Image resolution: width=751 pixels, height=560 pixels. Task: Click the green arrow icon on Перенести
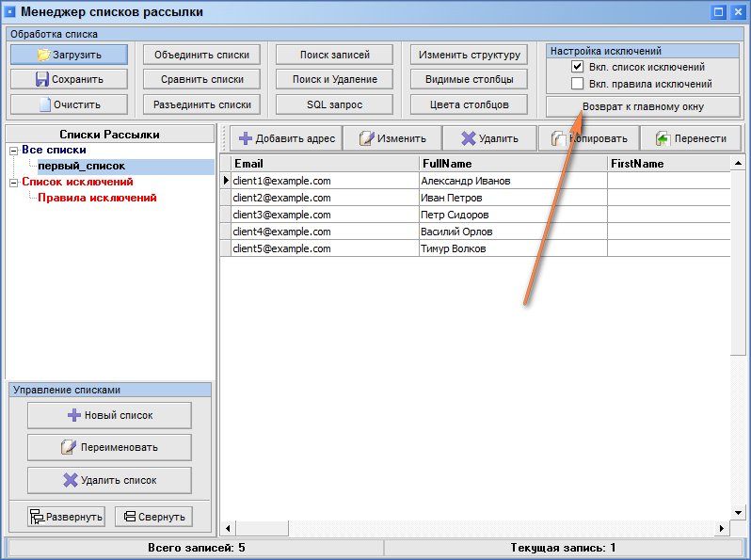point(663,138)
